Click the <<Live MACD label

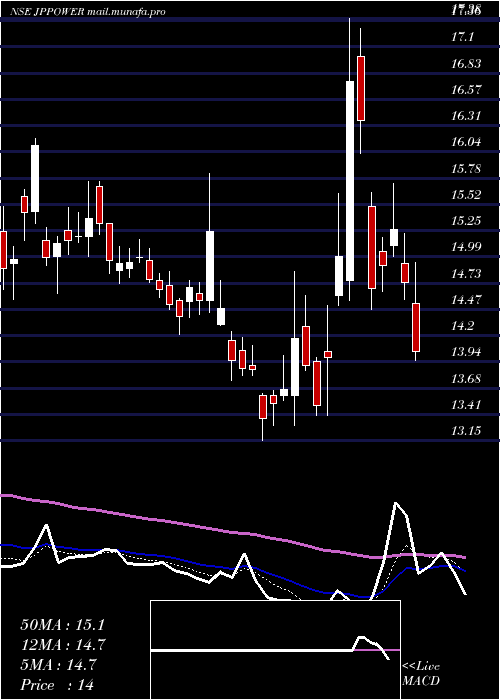pyautogui.click(x=421, y=674)
